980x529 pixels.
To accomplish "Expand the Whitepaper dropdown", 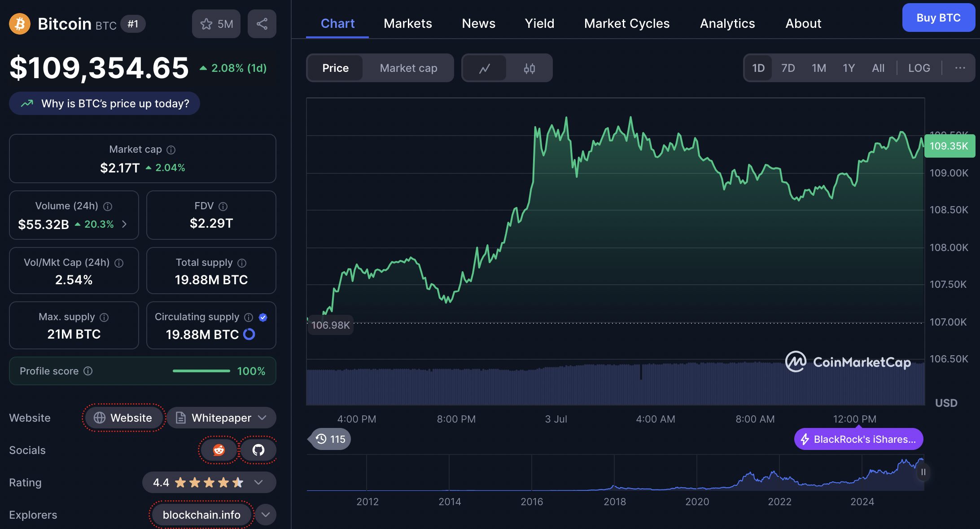I will point(222,418).
